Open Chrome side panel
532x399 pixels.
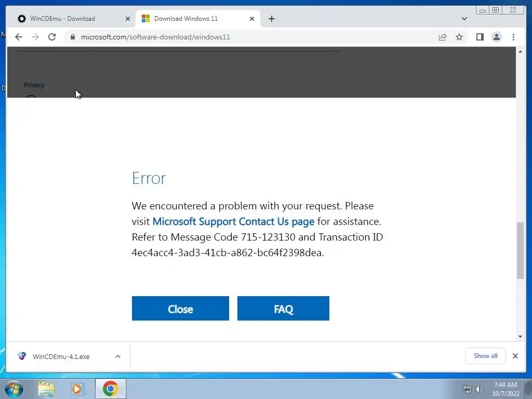(480, 37)
